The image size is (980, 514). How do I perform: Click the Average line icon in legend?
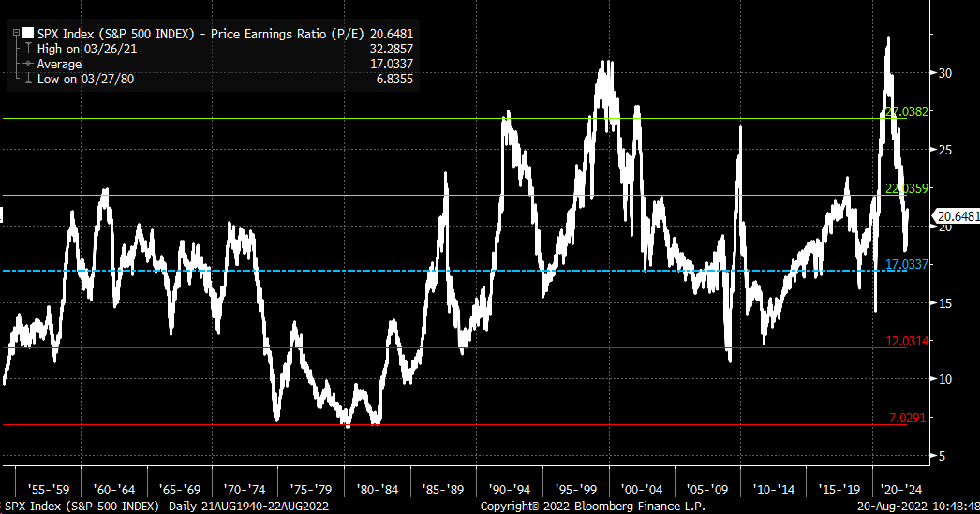point(27,64)
